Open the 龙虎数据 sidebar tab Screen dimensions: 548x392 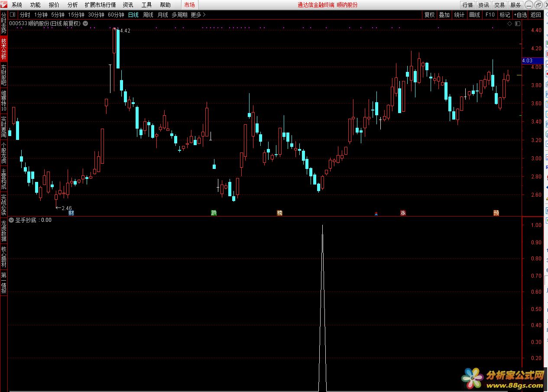click(x=4, y=230)
